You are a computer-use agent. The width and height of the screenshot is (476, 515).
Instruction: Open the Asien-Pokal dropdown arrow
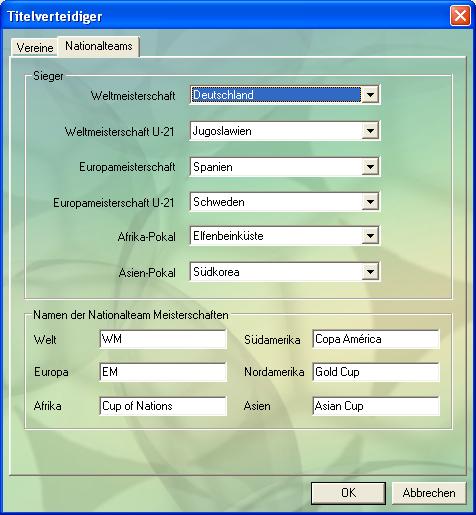(370, 272)
